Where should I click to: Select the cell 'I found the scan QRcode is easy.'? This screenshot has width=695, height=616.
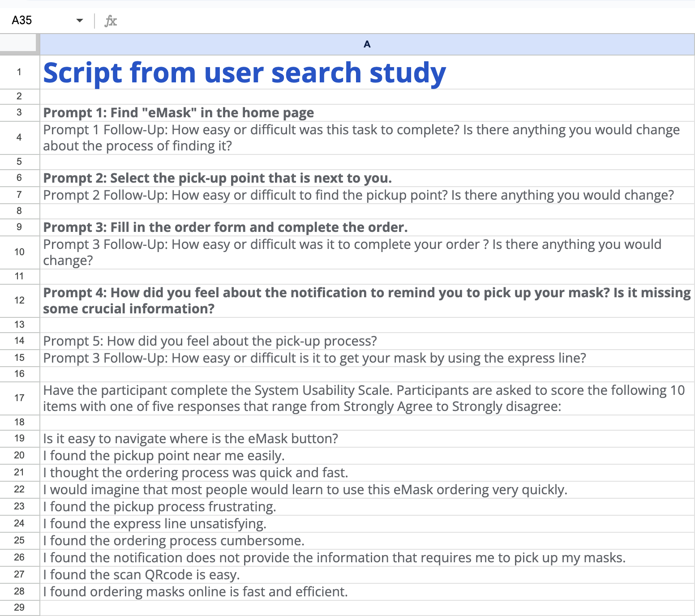tap(367, 574)
